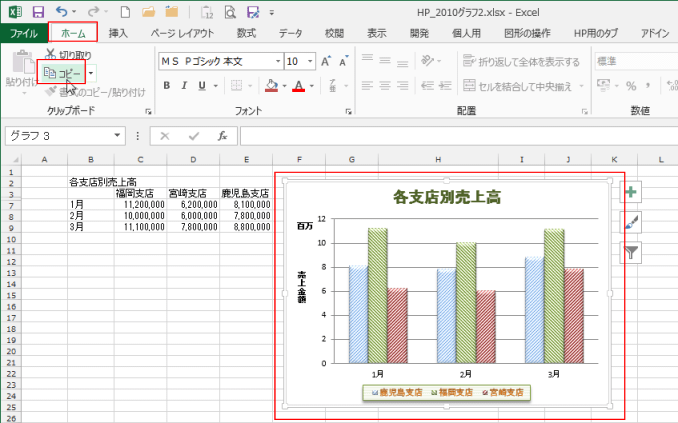Align text to the right

pyautogui.click(x=403, y=86)
